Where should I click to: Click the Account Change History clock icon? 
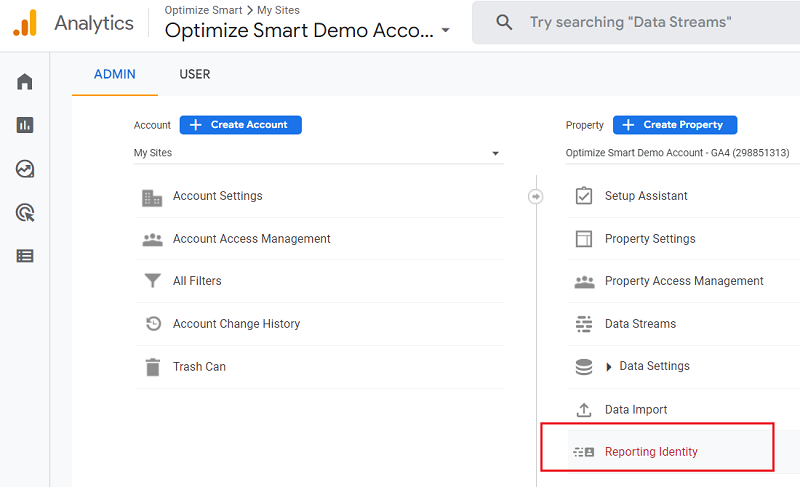[x=153, y=323]
